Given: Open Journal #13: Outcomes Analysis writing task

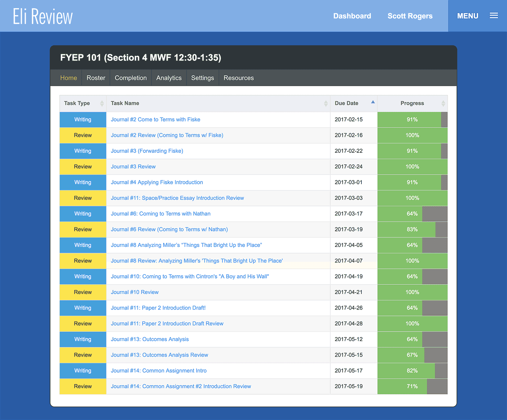Looking at the screenshot, I should (150, 339).
